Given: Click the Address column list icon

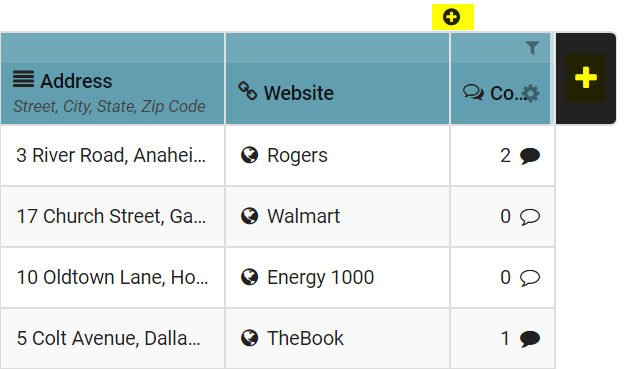Looking at the screenshot, I should (x=23, y=79).
